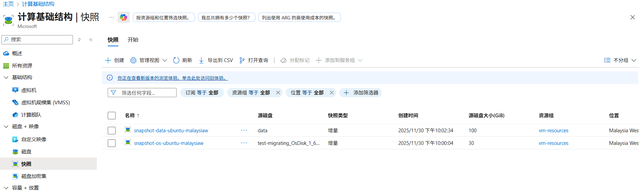Open the 不分组 grouping dropdown
Viewport: 644px width, 194px height.
tap(620, 60)
